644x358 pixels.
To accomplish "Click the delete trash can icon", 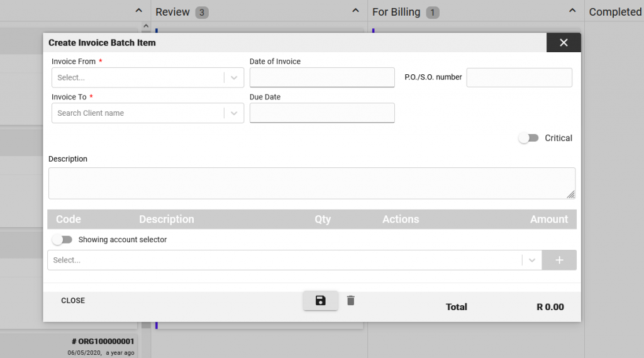I will coord(350,301).
